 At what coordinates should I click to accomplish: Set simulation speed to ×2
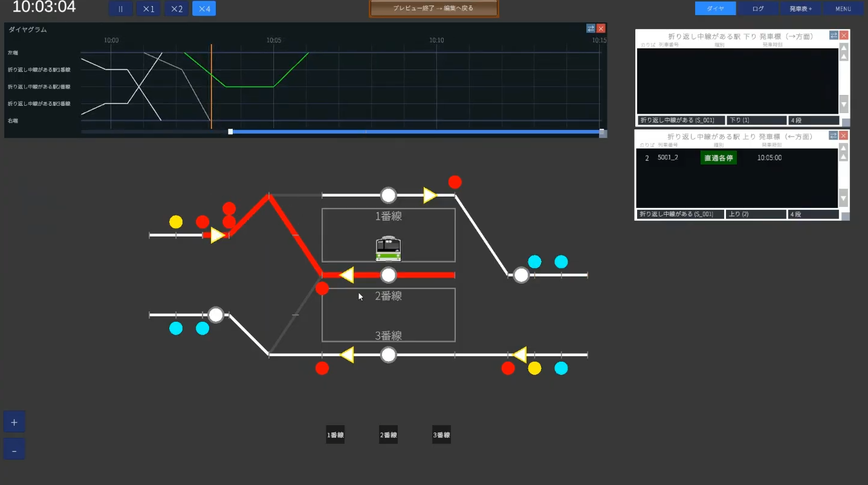[176, 9]
